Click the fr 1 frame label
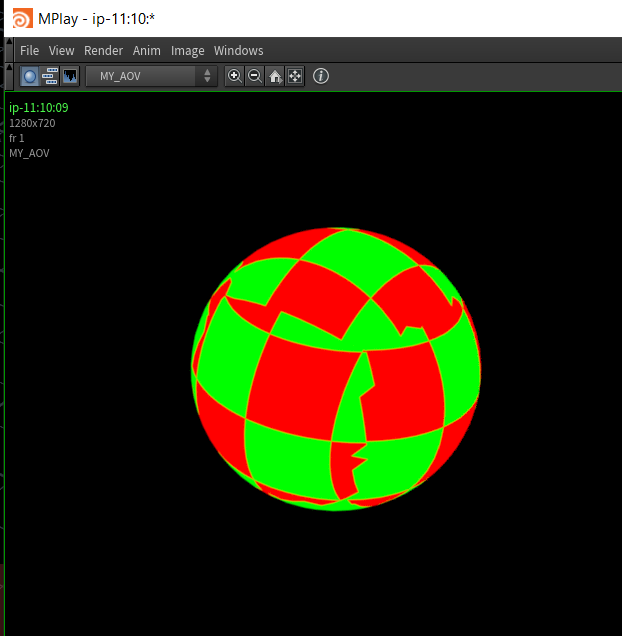 (x=17, y=138)
